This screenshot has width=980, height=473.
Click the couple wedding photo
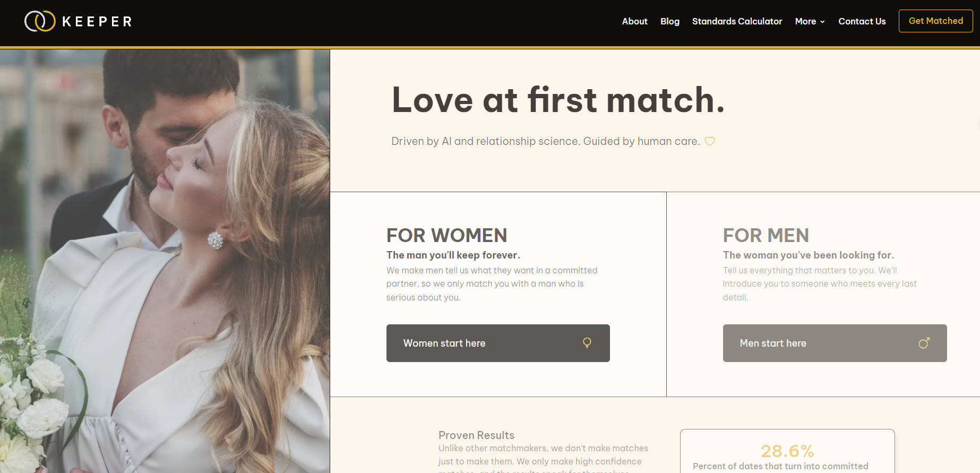[x=165, y=261]
